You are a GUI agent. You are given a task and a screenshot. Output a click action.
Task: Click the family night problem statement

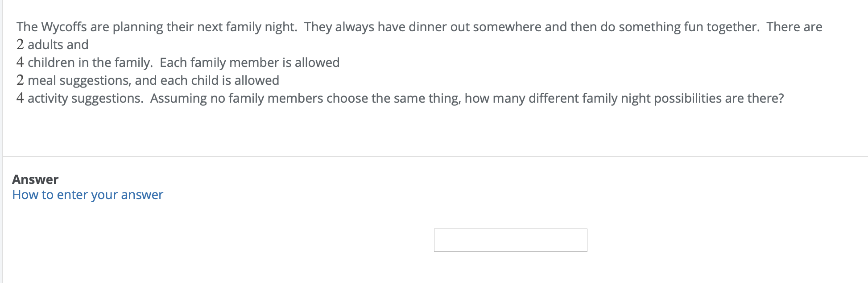[x=401, y=62]
